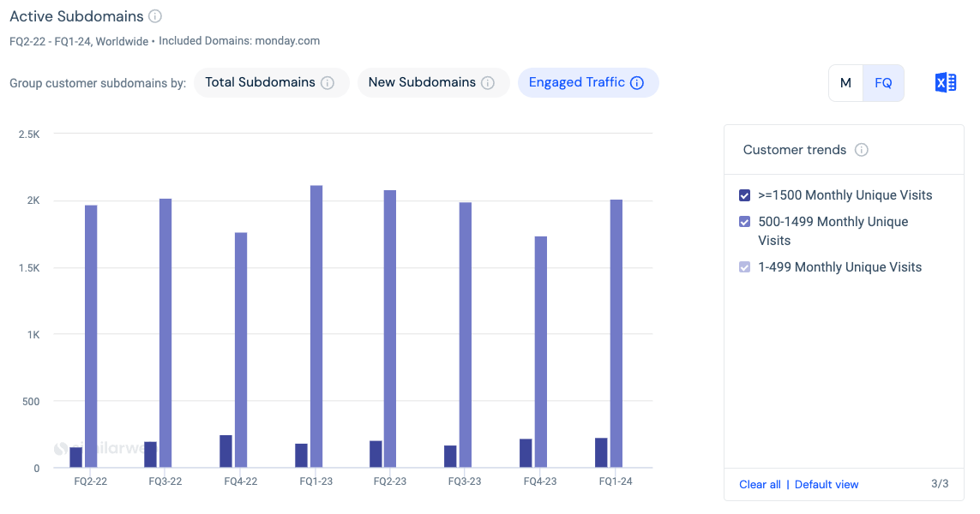Open the Engaged Traffic info icon
Screen dimensions: 980x514
(636, 82)
